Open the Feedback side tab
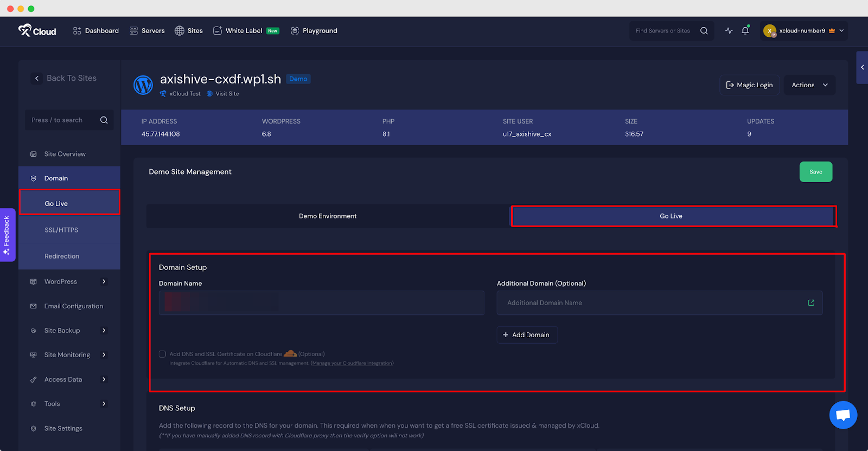Screen dimensions: 868x451 tap(7, 235)
